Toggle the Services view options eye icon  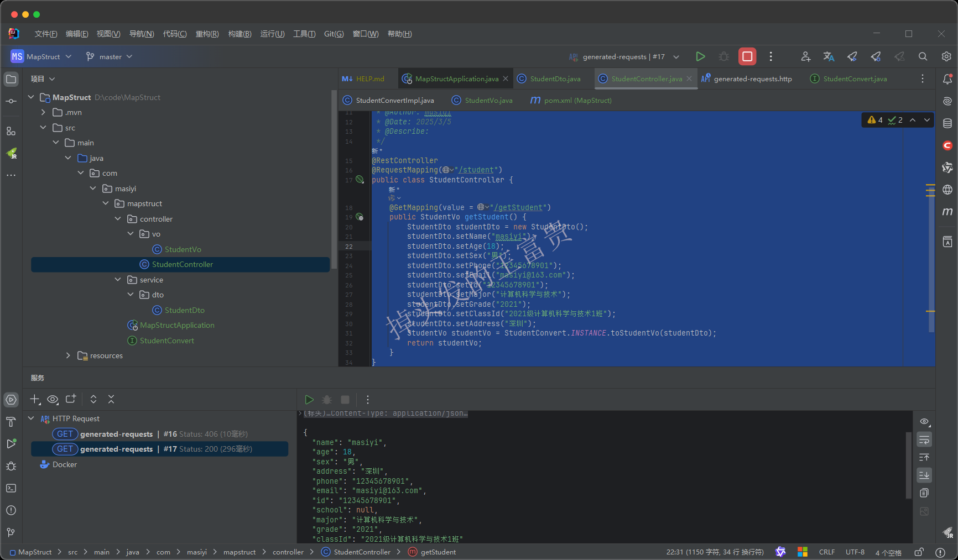[53, 399]
